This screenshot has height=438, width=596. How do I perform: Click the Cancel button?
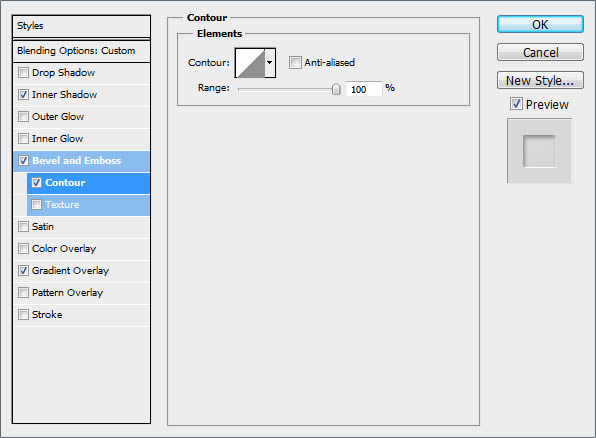point(540,52)
